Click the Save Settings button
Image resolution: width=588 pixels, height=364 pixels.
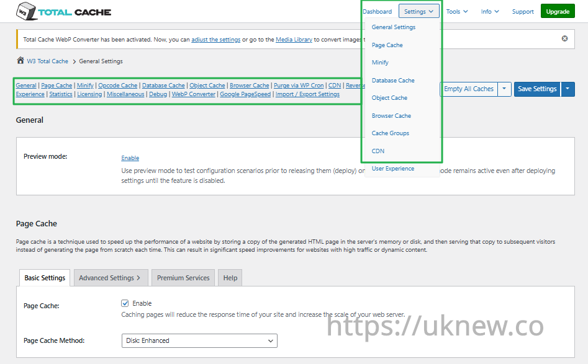tap(536, 89)
